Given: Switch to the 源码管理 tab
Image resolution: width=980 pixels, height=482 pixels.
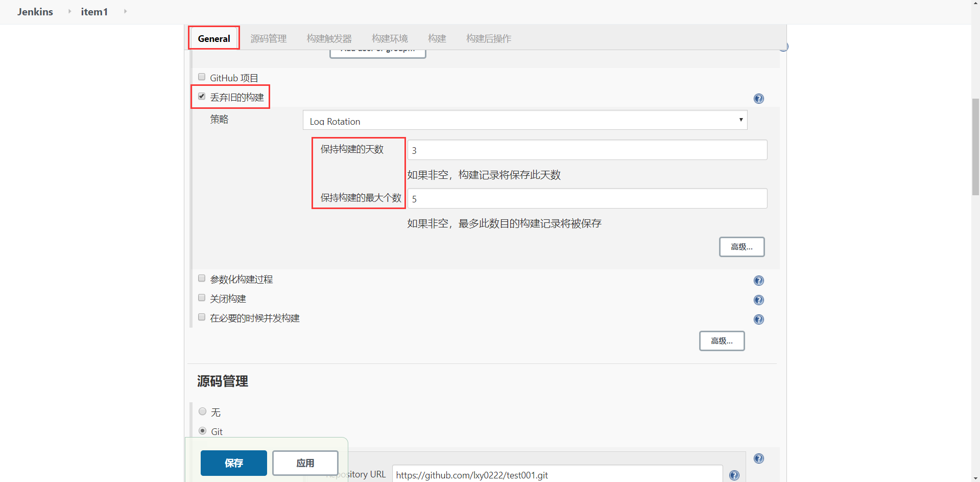Looking at the screenshot, I should [x=269, y=38].
